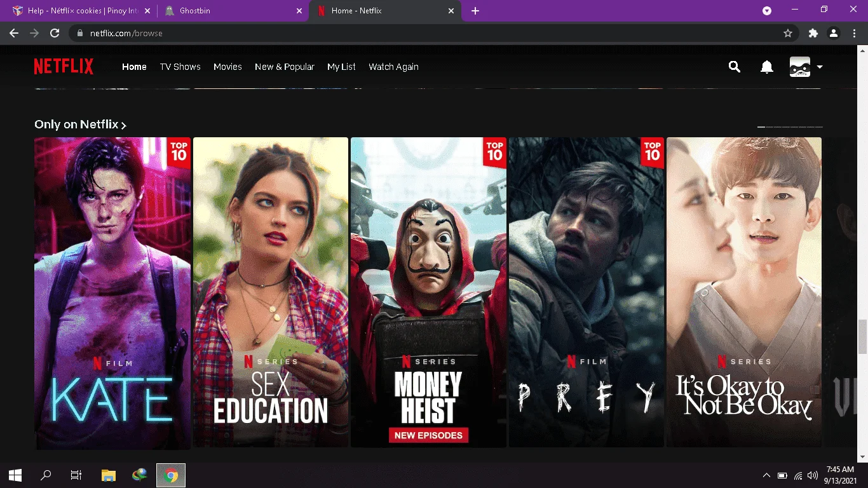Open the Sex Education poster

(x=271, y=292)
